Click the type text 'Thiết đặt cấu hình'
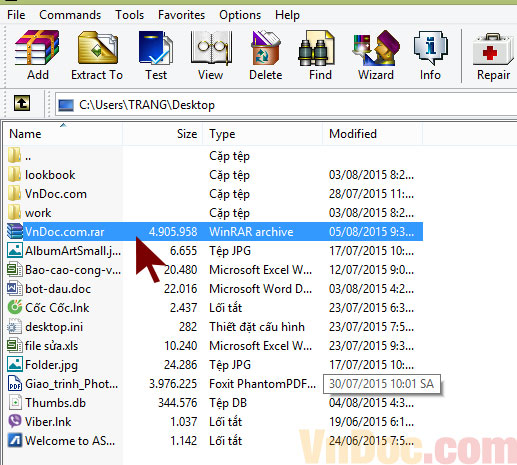517x465 pixels. click(257, 327)
